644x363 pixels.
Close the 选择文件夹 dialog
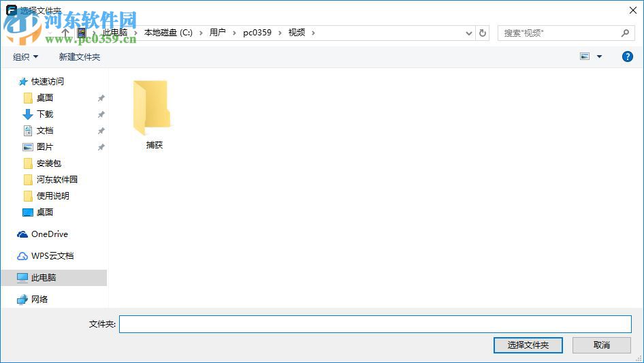click(x=633, y=10)
